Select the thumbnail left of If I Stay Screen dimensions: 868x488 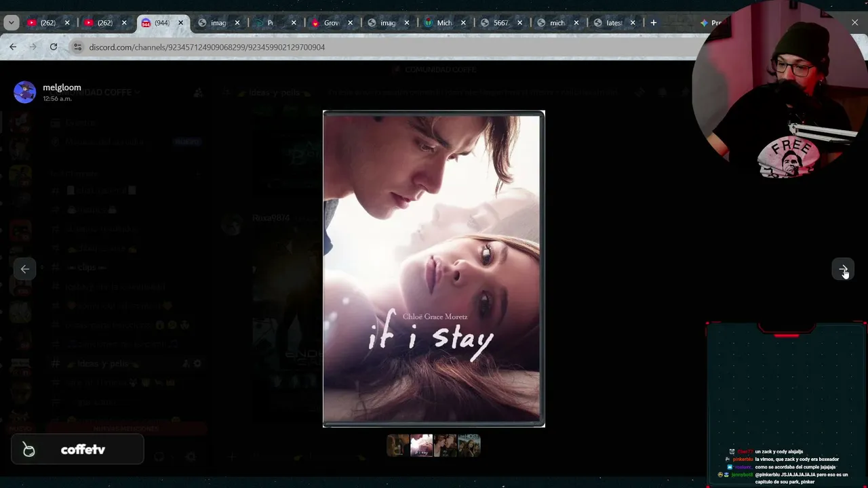click(398, 445)
